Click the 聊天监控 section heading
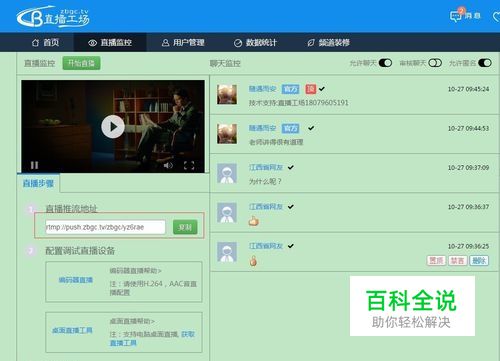Image resolution: width=500 pixels, height=361 pixels. click(225, 63)
